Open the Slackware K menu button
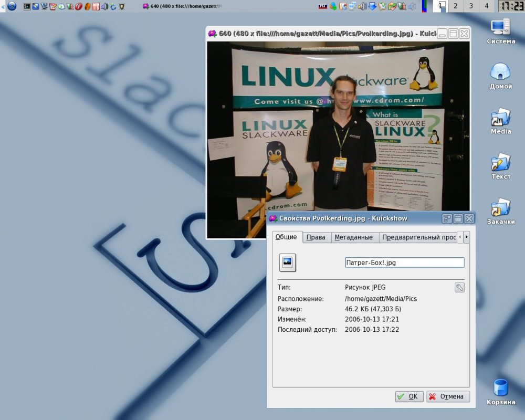Image resolution: width=525 pixels, height=420 pixels. (x=12, y=6)
